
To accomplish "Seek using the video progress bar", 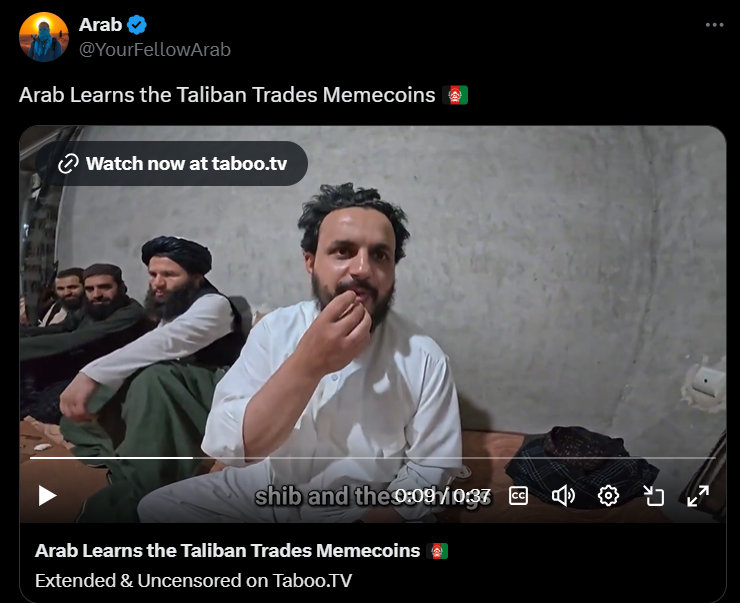I will click(373, 458).
